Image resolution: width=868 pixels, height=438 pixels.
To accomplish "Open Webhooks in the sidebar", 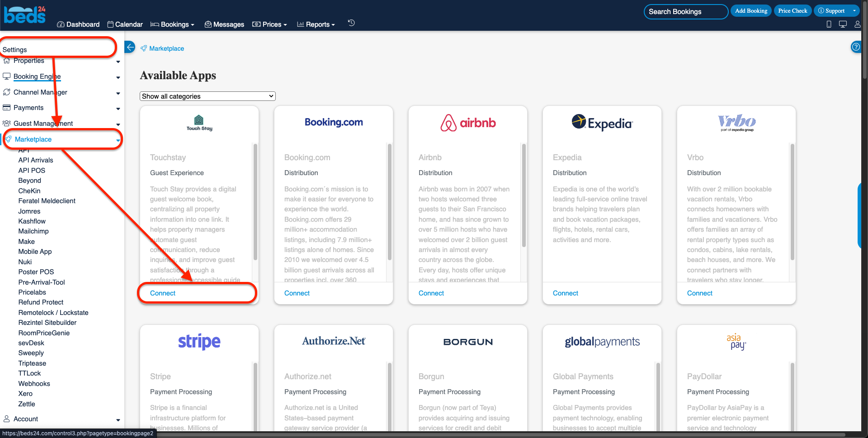I will 34,384.
